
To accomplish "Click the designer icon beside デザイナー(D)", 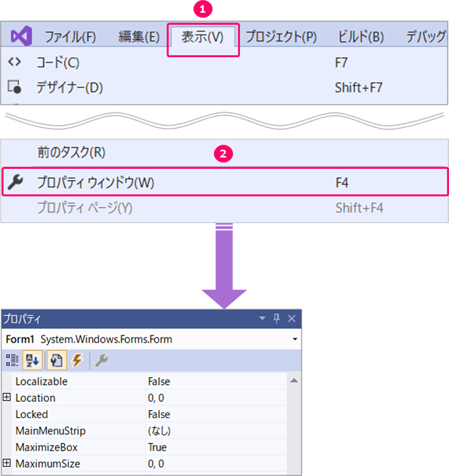I will (14, 87).
